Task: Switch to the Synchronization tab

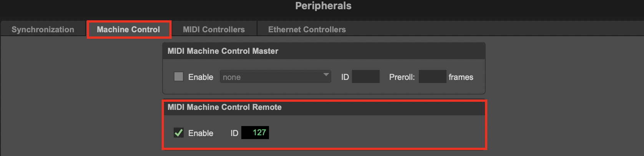Action: point(43,30)
